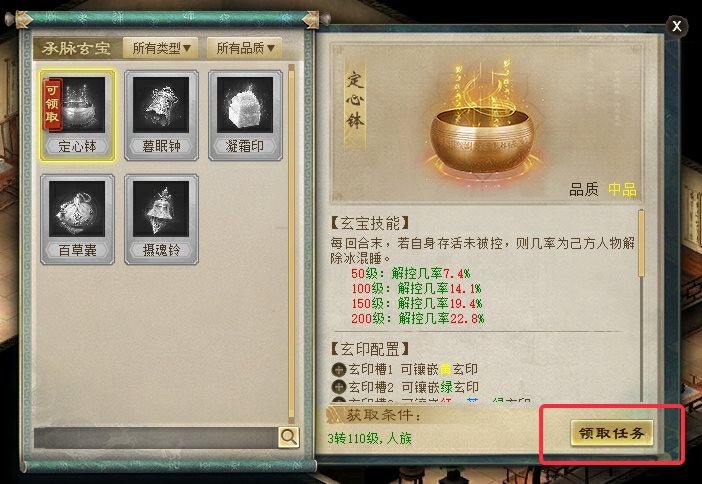Click the magnifier search icon
The height and width of the screenshot is (484, 702).
[x=289, y=437]
